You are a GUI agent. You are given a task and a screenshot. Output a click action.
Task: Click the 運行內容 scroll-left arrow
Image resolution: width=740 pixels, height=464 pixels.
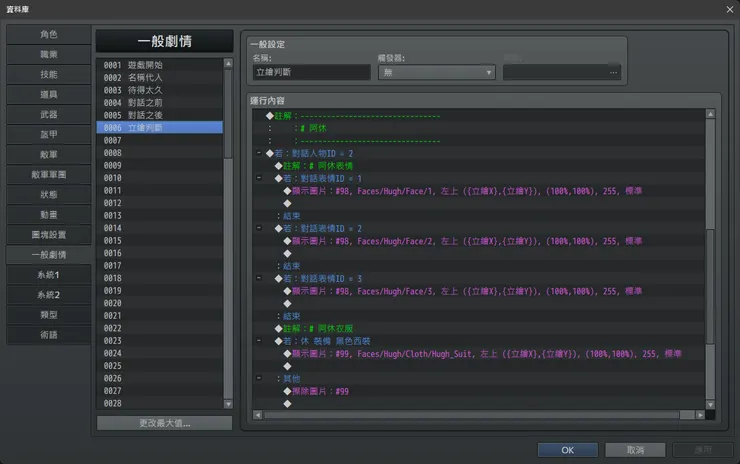click(x=257, y=415)
